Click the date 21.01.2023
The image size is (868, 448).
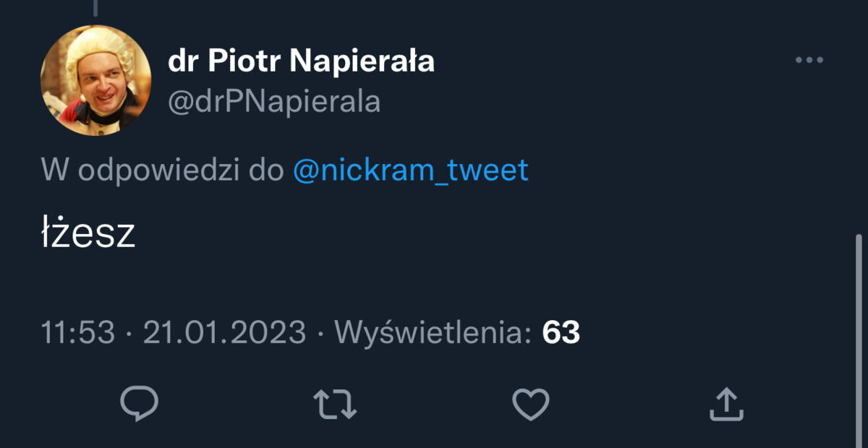click(x=224, y=332)
